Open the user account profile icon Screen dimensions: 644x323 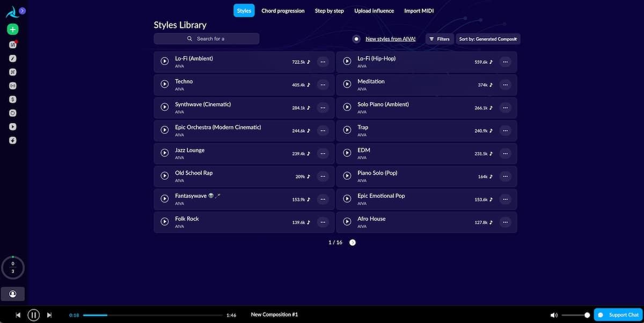pyautogui.click(x=13, y=294)
